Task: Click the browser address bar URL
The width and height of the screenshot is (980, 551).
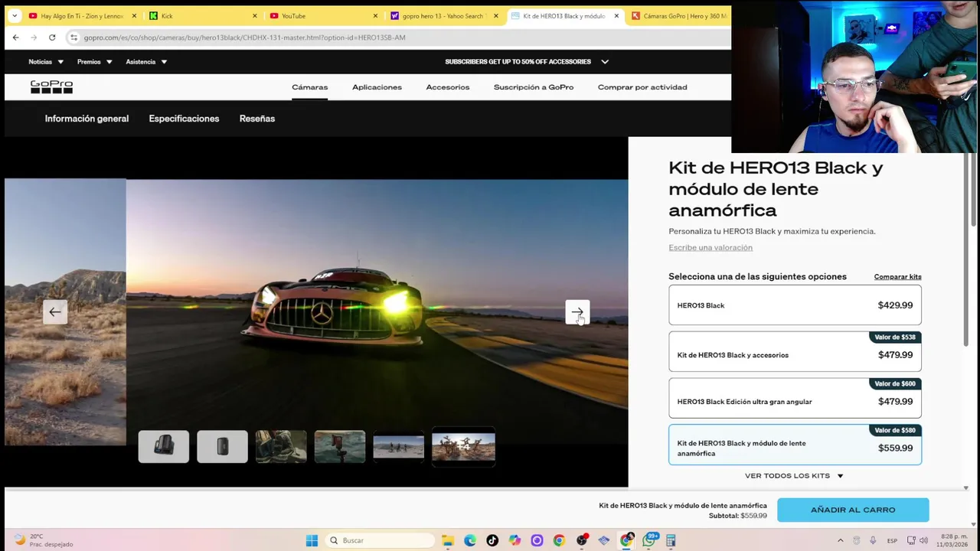Action: (x=244, y=37)
